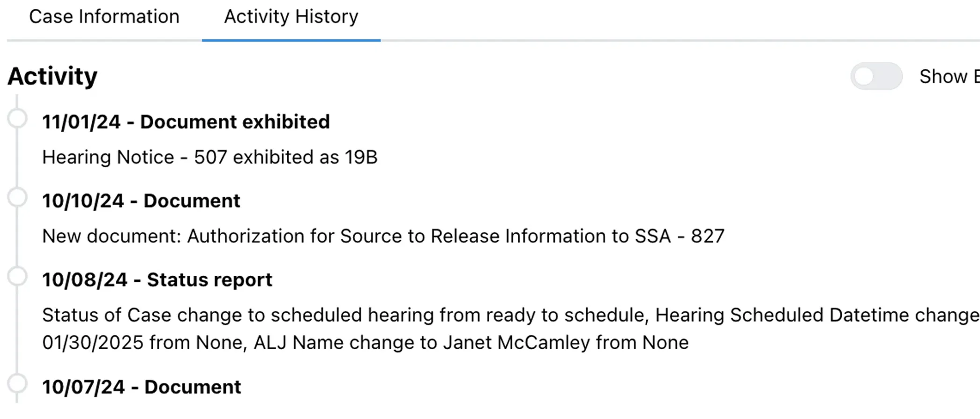
Task: Click the blue underline indicator under Activity History
Action: (x=291, y=41)
